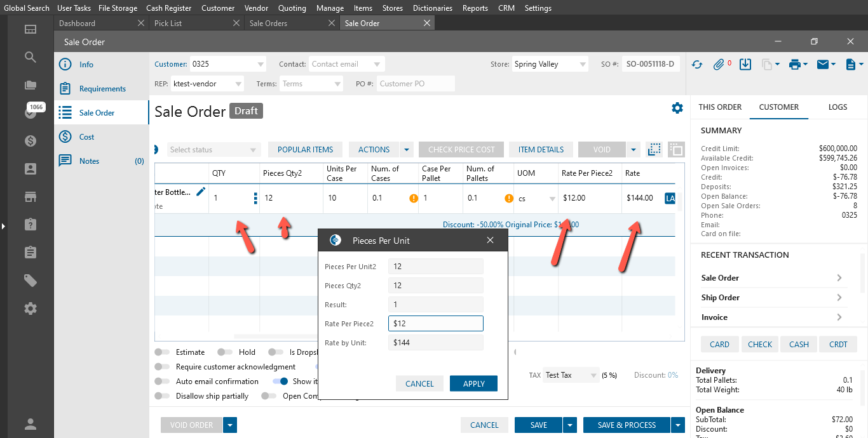Close the Pieces Per Unit dialog
Image resolution: width=868 pixels, height=438 pixels.
pyautogui.click(x=490, y=240)
